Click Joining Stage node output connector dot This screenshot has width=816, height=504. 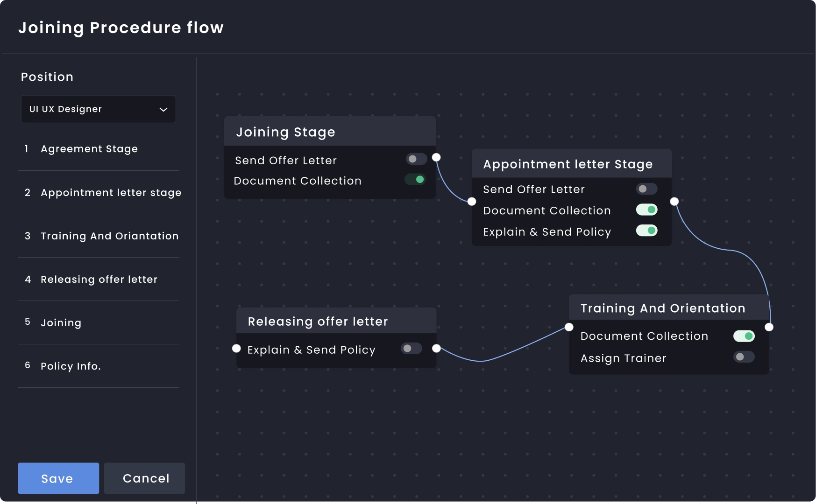(x=436, y=157)
